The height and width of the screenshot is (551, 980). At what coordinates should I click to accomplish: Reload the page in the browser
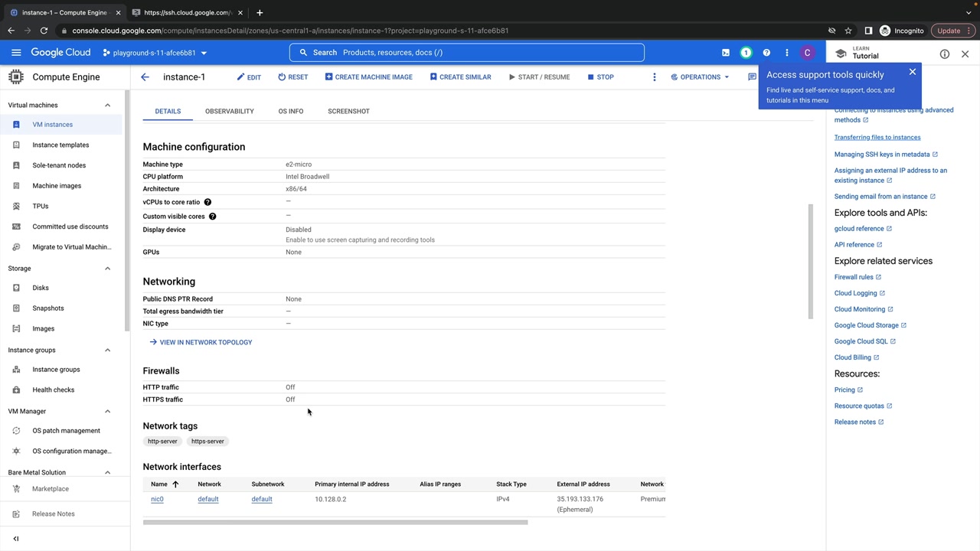[44, 31]
